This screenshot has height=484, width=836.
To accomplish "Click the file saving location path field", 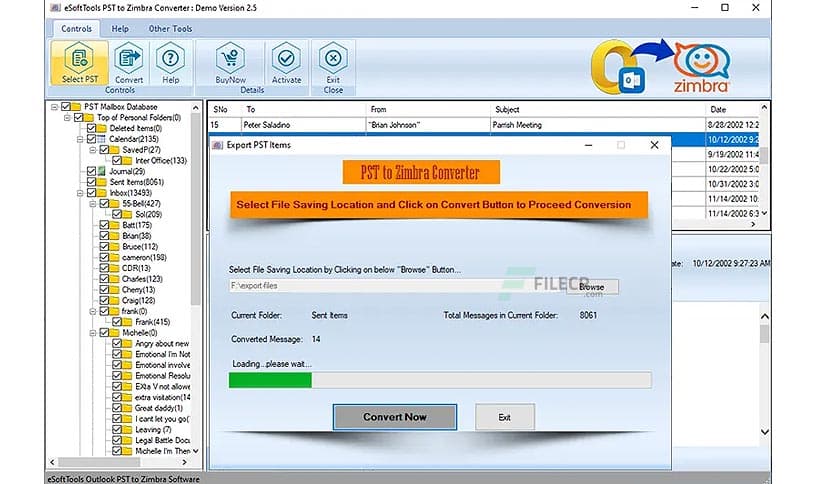I will (397, 286).
